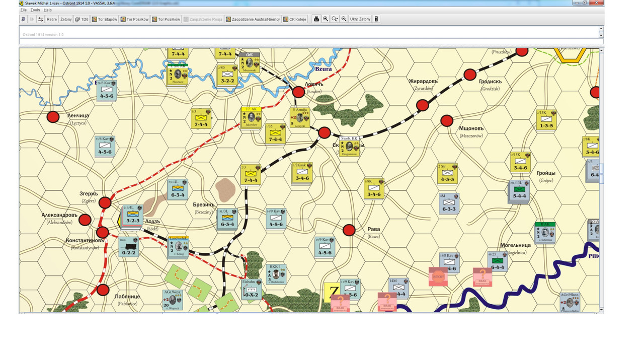The width and height of the screenshot is (644, 349).
Task: Select the 9 Armija Leczycki leader counter
Action: (x=300, y=118)
